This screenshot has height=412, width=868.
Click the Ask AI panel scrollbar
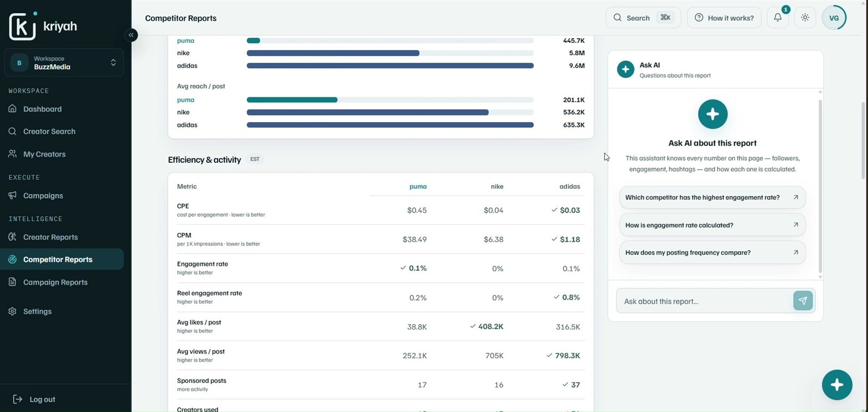coord(820,186)
